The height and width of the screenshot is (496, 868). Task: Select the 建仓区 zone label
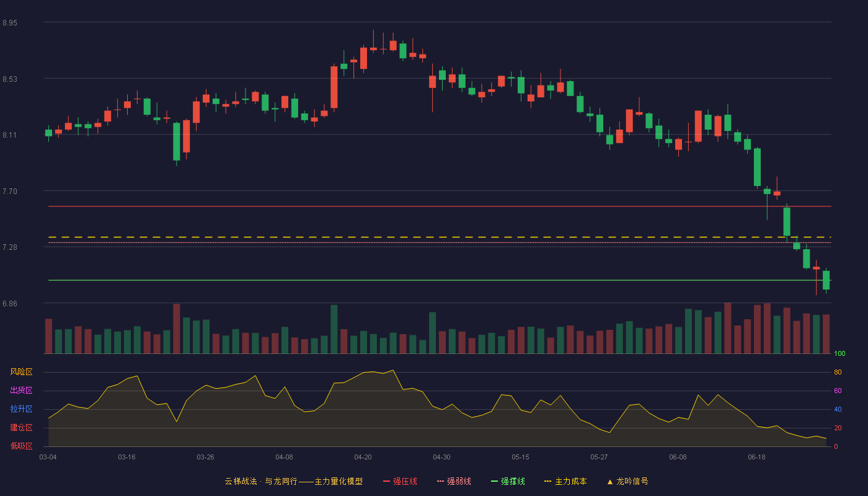[21, 428]
